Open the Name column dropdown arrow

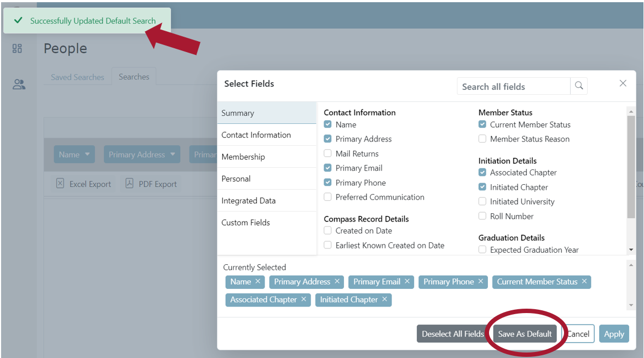87,154
